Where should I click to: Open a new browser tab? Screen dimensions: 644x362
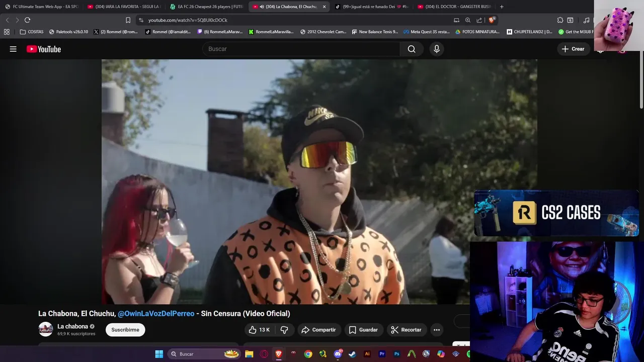pos(502,7)
